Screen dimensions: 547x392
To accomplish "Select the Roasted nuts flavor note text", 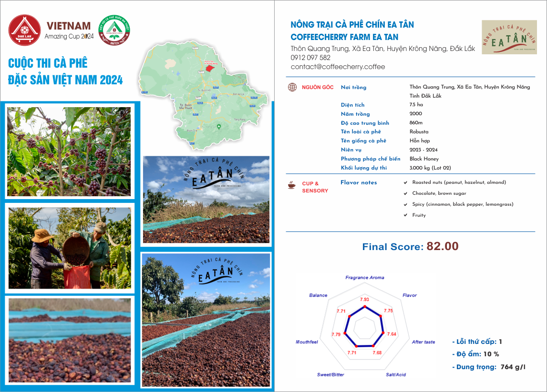I will tap(459, 182).
